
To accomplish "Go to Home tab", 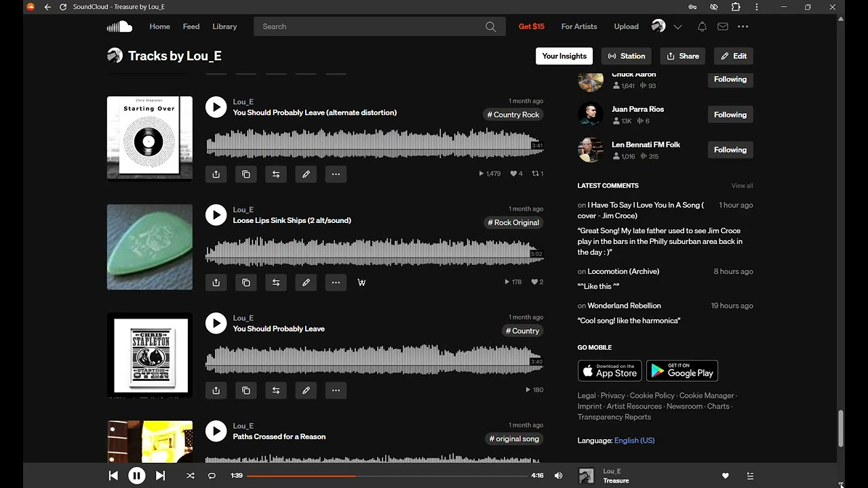I will 159,26.
